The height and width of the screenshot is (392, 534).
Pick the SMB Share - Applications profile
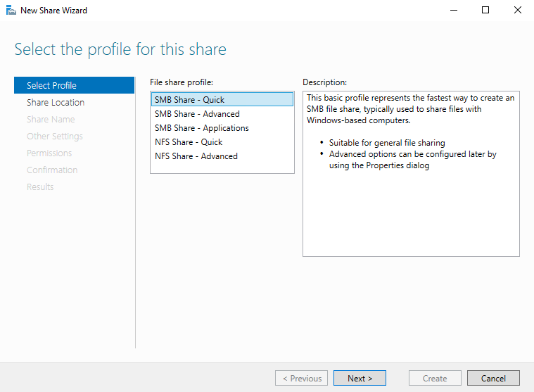(x=201, y=128)
